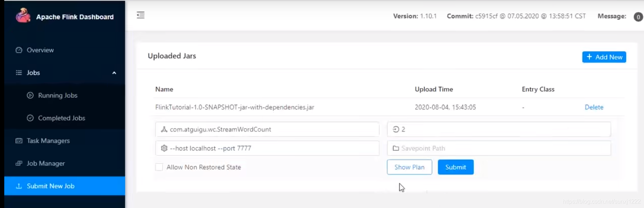
Task: Select Submit New Job menu item
Action: pyautogui.click(x=65, y=186)
